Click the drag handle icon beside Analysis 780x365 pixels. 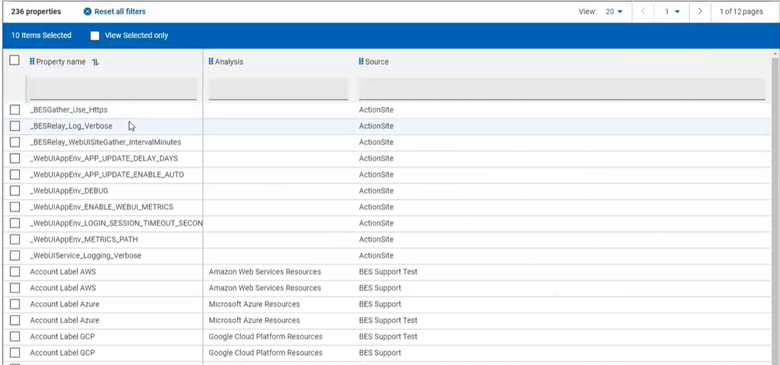(211, 62)
